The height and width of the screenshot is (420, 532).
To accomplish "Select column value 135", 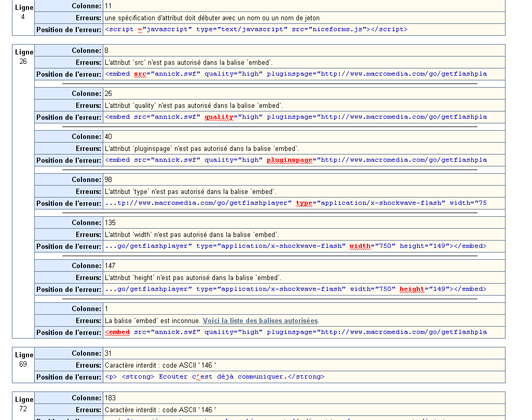I will click(x=110, y=223).
